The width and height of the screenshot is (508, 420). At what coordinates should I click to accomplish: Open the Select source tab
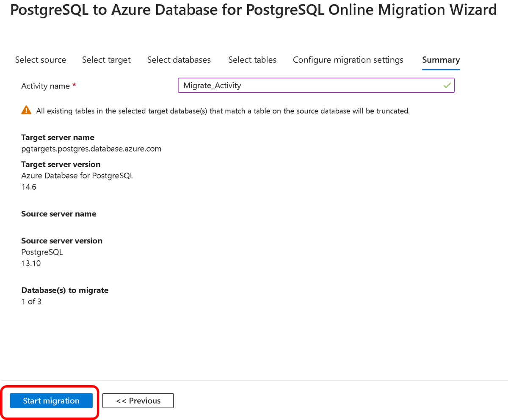click(41, 60)
